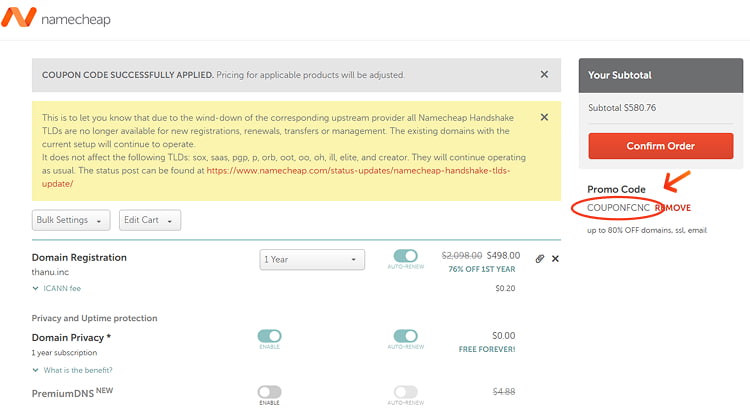The height and width of the screenshot is (411, 750).
Task: Remove the COUPONFCNC promo code
Action: click(x=673, y=208)
